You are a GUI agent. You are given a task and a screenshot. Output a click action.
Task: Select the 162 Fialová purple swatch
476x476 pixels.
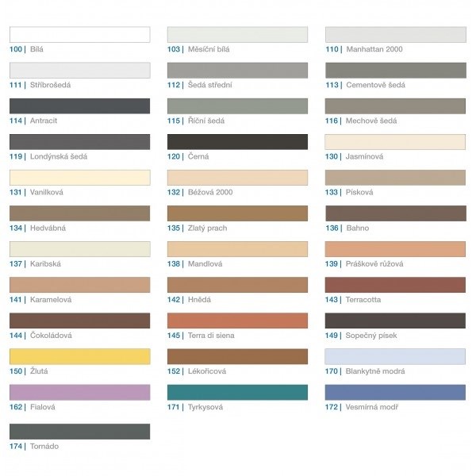(79, 392)
